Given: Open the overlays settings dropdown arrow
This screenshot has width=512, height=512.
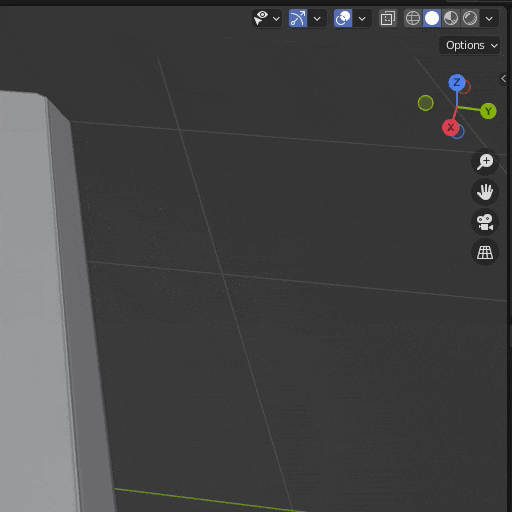Looking at the screenshot, I should (362, 19).
